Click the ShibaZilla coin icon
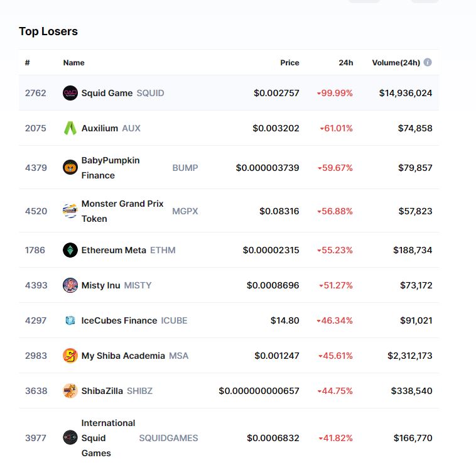Image resolution: width=476 pixels, height=465 pixels. (x=70, y=391)
